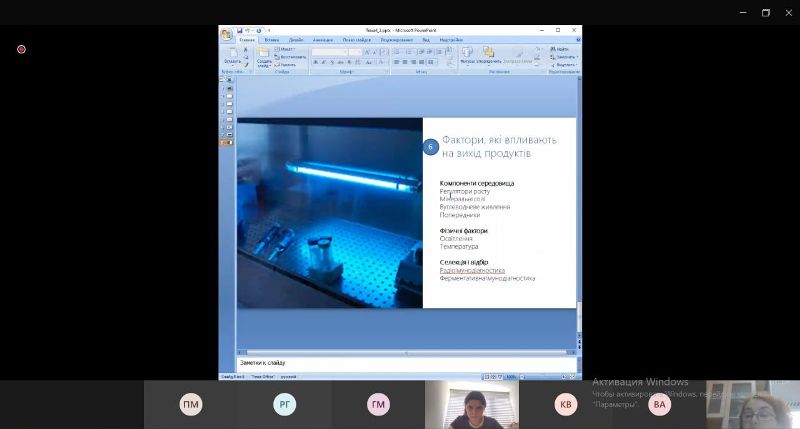This screenshot has width=800, height=429.
Task: Open the line spacing options
Action: point(439,52)
